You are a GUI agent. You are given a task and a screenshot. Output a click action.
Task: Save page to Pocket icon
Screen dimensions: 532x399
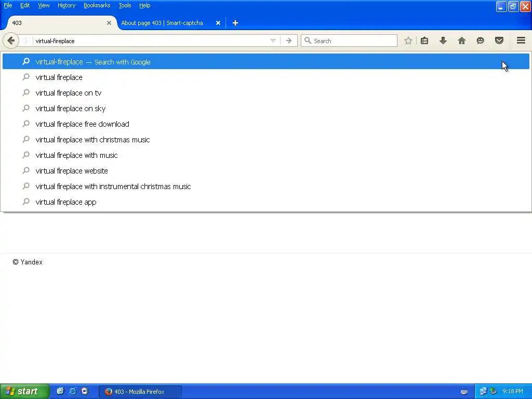pos(499,41)
